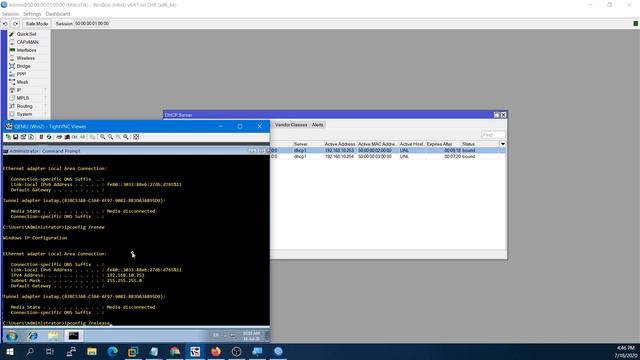This screenshot has height=360, width=640.
Task: Expand the System submenu arrow
Action: (45, 114)
